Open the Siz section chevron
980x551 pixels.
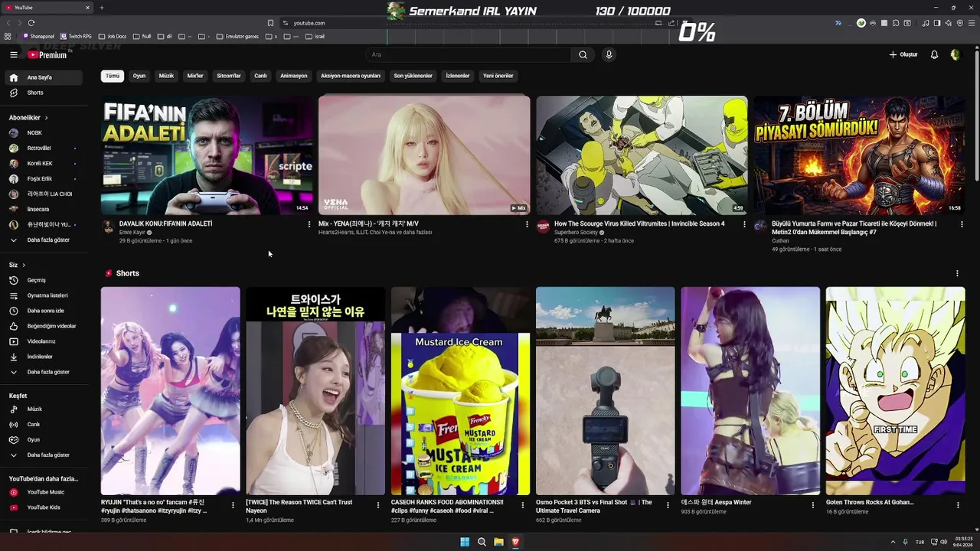(x=24, y=265)
